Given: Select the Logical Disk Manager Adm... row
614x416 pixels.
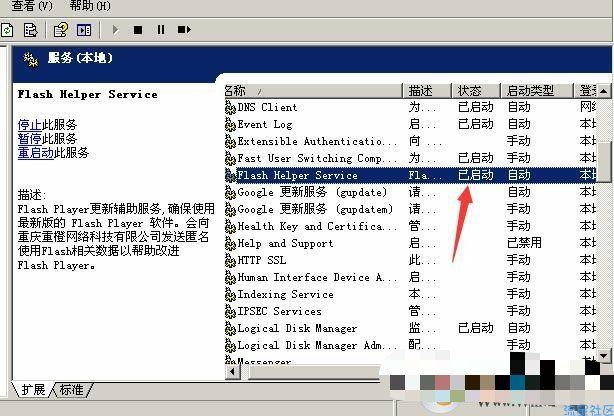Looking at the screenshot, I should click(410, 345).
